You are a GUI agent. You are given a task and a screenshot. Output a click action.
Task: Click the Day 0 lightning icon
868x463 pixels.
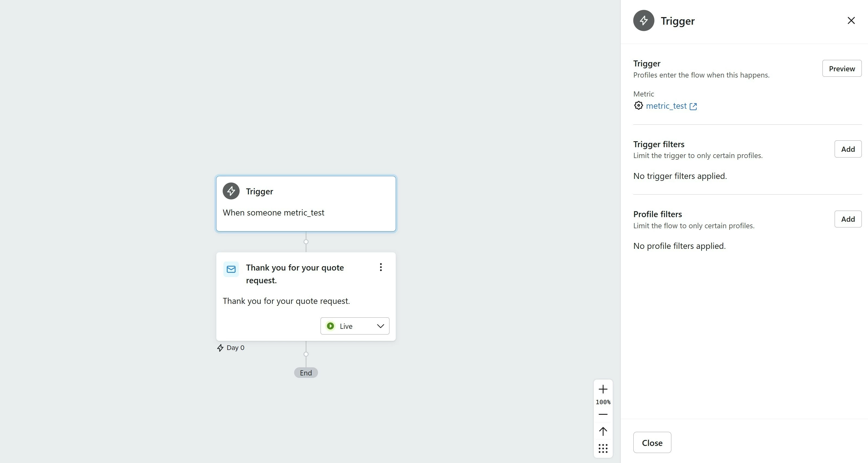(x=220, y=348)
